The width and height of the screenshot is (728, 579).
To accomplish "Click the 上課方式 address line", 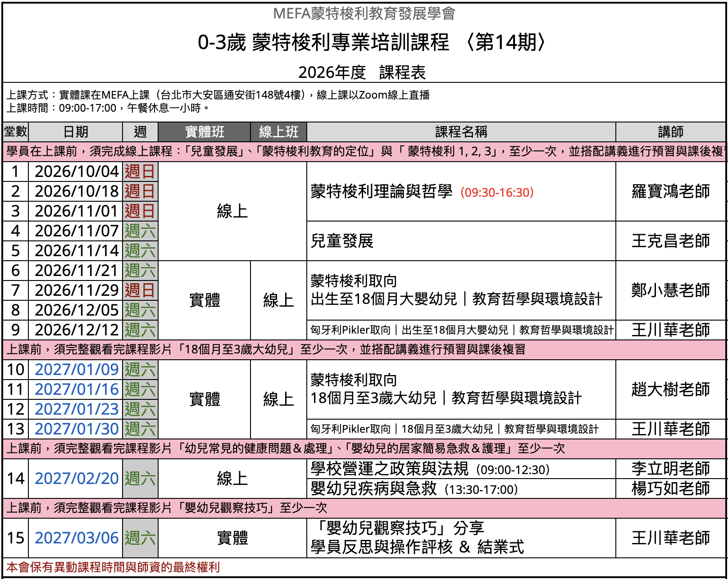I will tap(218, 95).
